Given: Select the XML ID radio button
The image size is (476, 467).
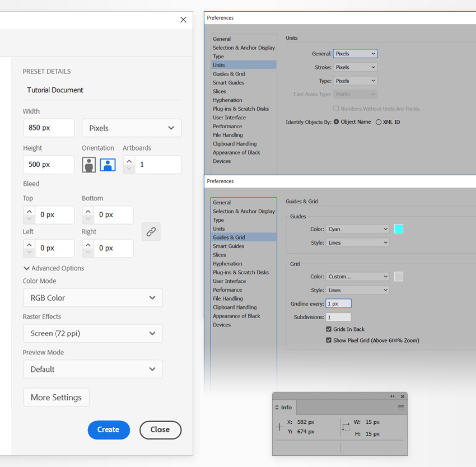Looking at the screenshot, I should click(x=378, y=122).
